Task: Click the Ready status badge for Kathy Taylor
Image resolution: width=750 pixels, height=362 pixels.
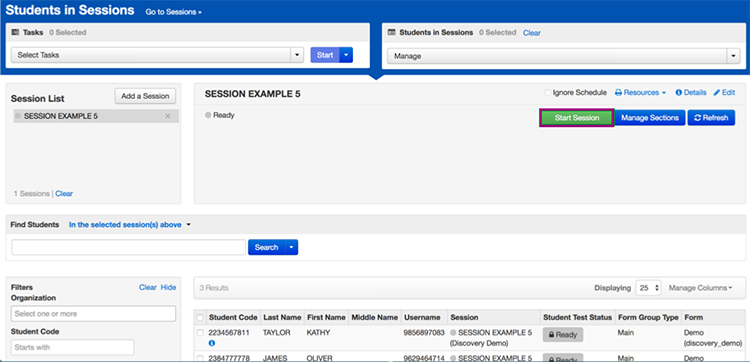Action: [562, 335]
